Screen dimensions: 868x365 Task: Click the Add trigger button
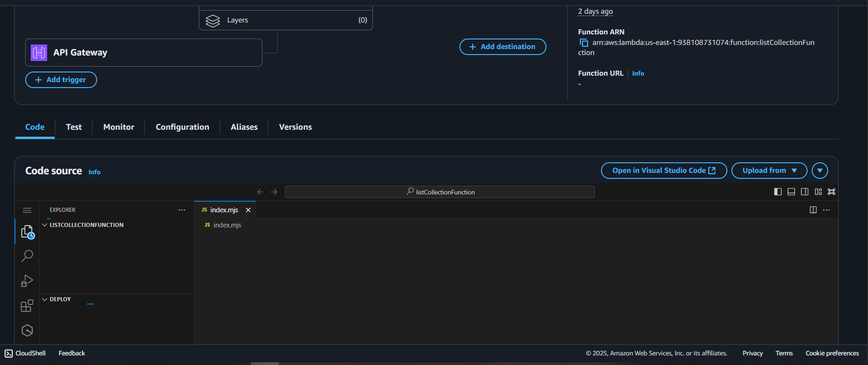[61, 80]
